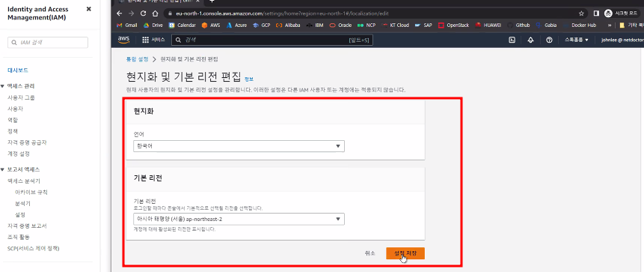Open the IAM Dashboard link
644x272 pixels.
click(18, 70)
